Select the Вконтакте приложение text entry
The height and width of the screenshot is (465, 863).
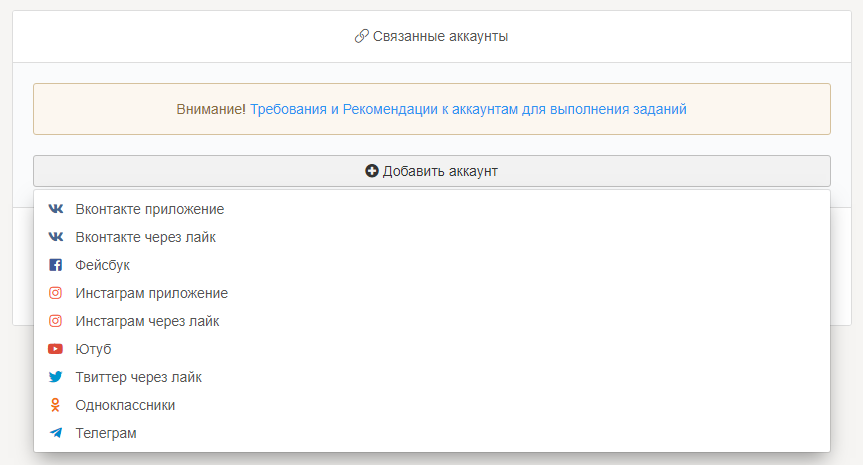[149, 210]
